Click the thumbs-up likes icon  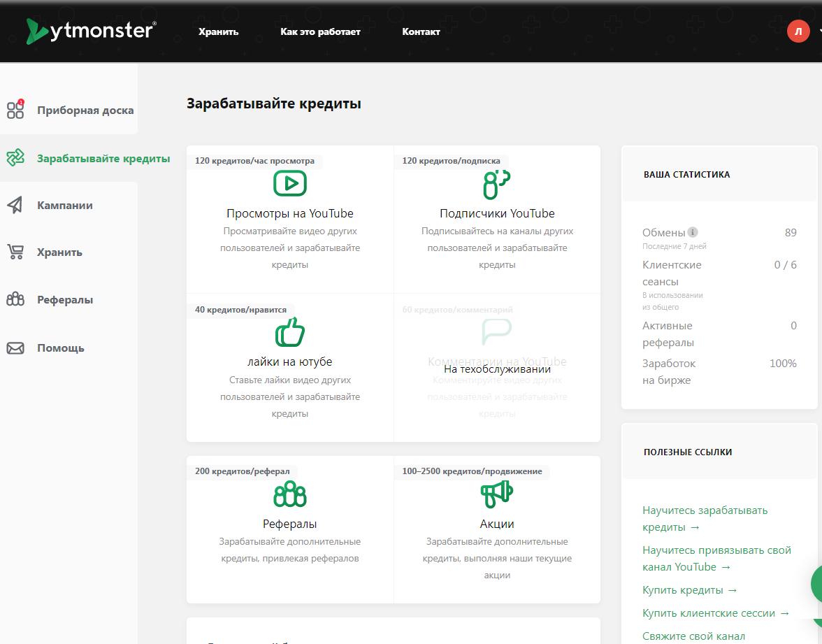click(x=290, y=332)
